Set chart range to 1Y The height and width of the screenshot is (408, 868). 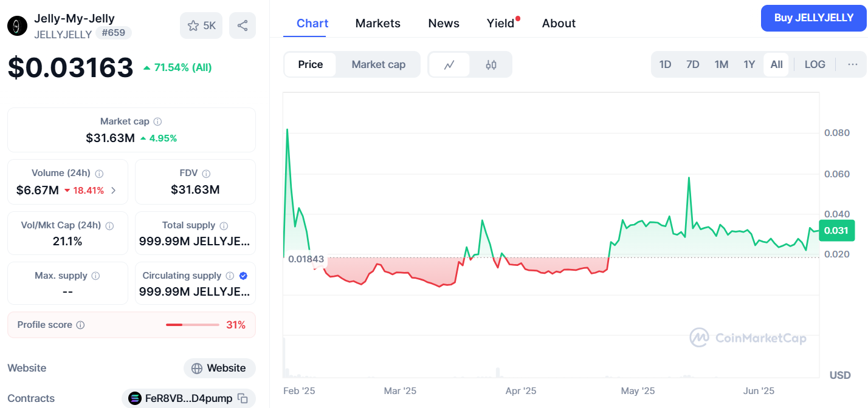749,64
